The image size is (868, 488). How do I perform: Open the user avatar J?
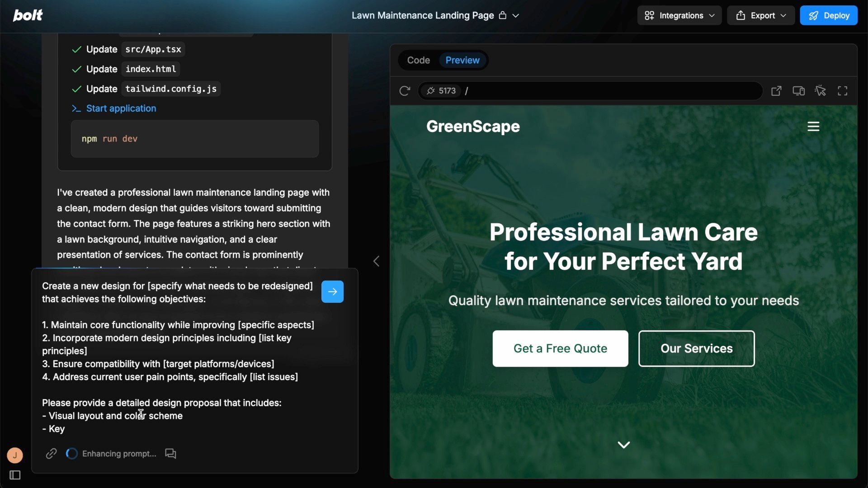(x=15, y=455)
